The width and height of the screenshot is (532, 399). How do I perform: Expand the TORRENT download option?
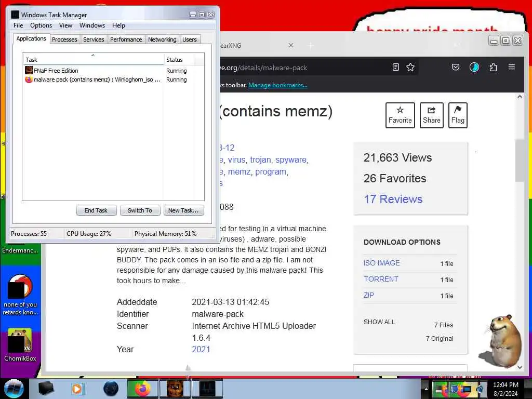coord(381,279)
